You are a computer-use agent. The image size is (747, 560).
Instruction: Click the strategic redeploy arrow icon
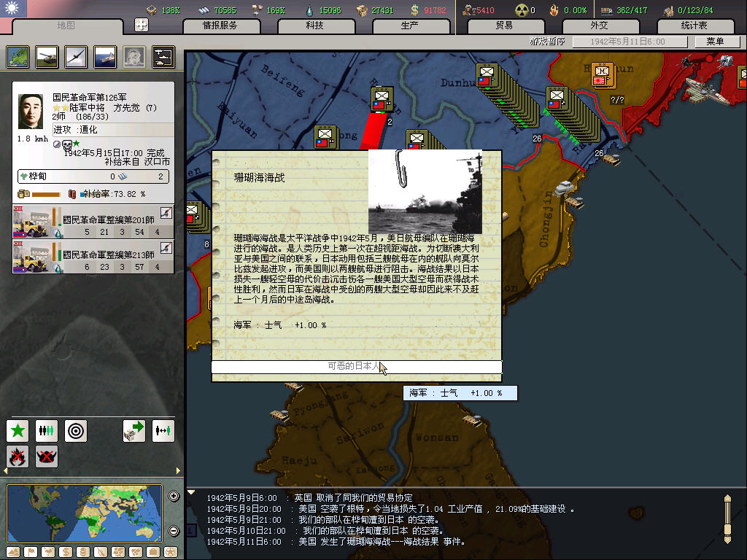(134, 431)
